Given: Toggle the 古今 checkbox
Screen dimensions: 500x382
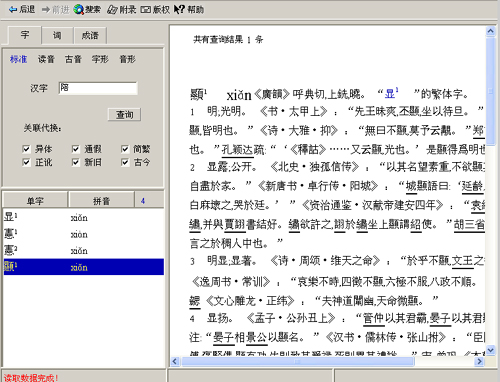Looking at the screenshot, I should (x=125, y=162).
